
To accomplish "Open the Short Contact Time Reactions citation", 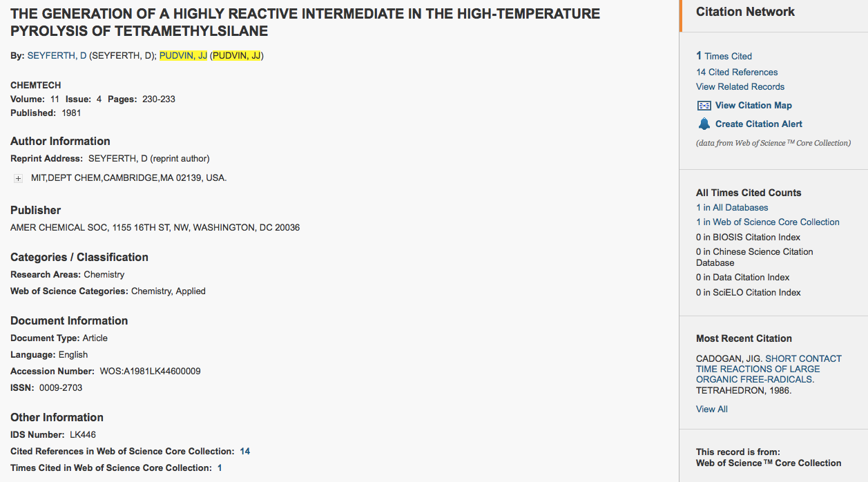I will coord(769,369).
